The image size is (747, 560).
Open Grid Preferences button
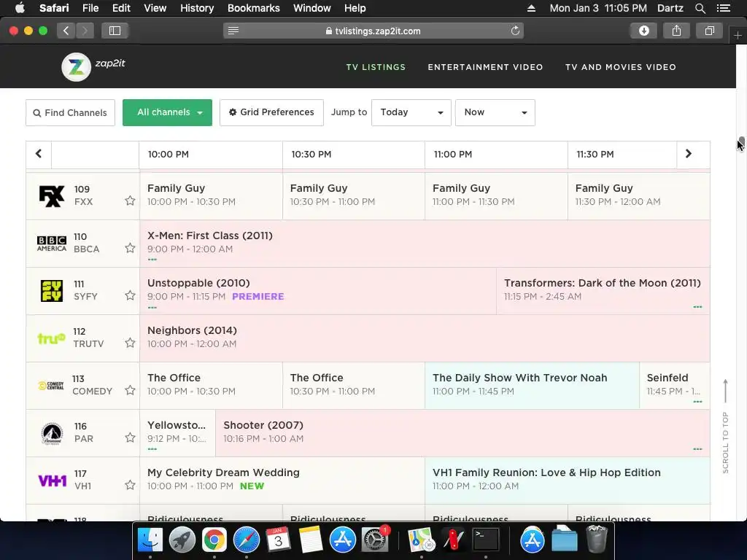(271, 112)
